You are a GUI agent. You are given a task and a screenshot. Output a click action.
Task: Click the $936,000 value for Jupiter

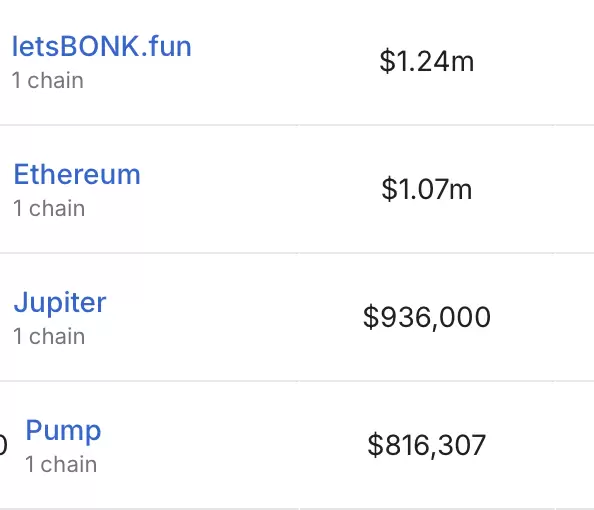427,317
